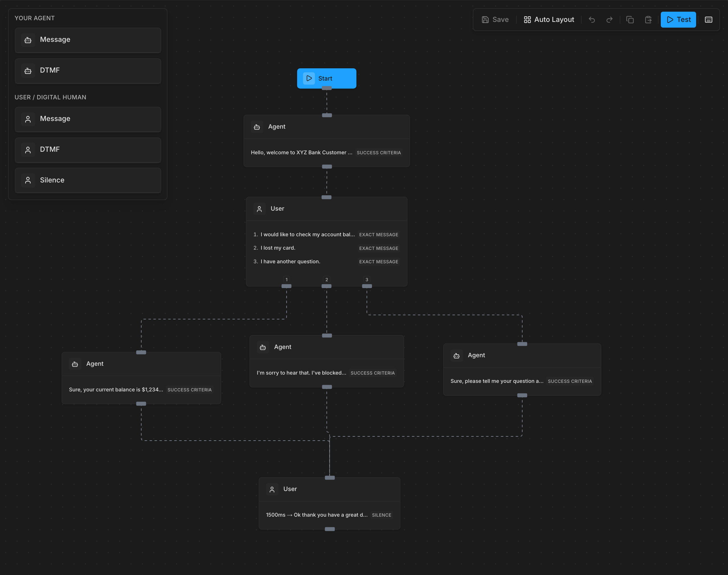Click person icon on final User node

point(272,489)
